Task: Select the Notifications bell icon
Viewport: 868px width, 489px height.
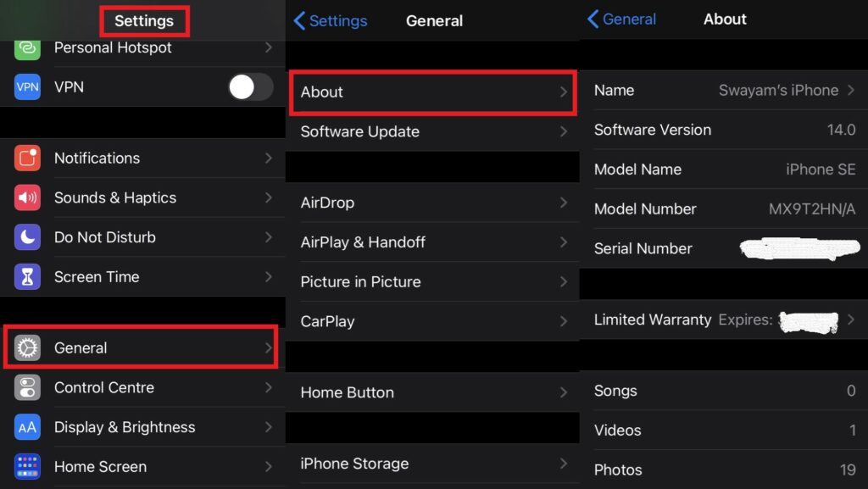Action: click(25, 158)
